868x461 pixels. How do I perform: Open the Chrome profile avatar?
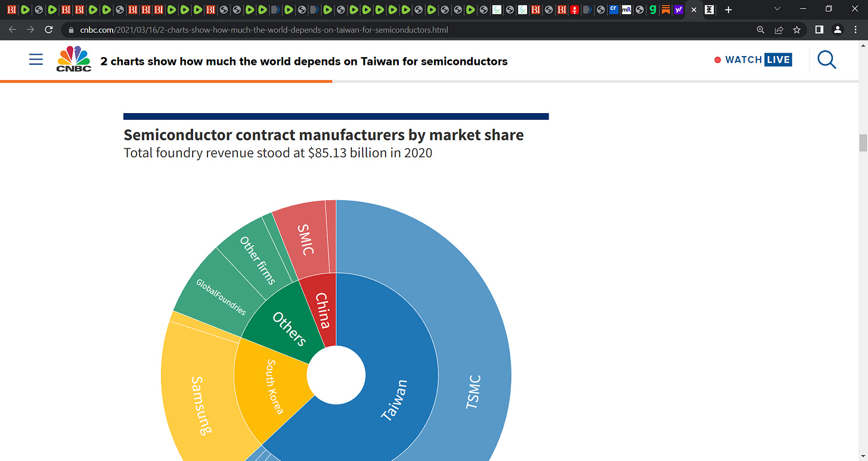838,30
